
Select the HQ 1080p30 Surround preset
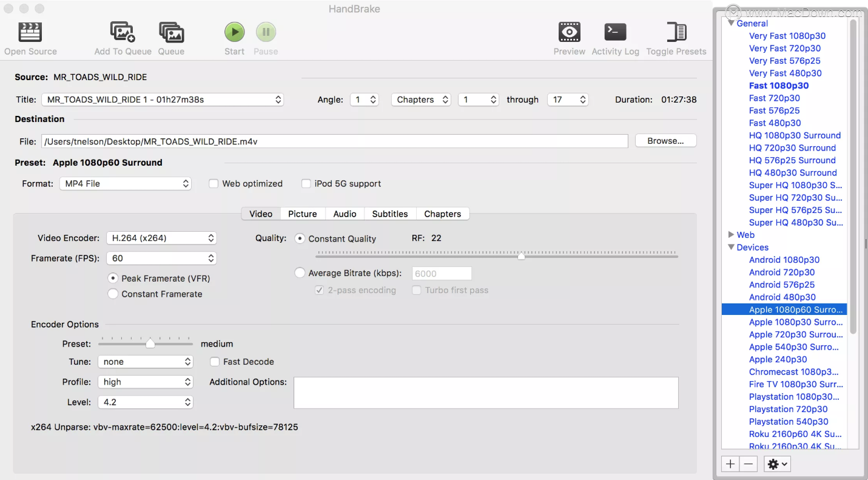click(x=795, y=135)
